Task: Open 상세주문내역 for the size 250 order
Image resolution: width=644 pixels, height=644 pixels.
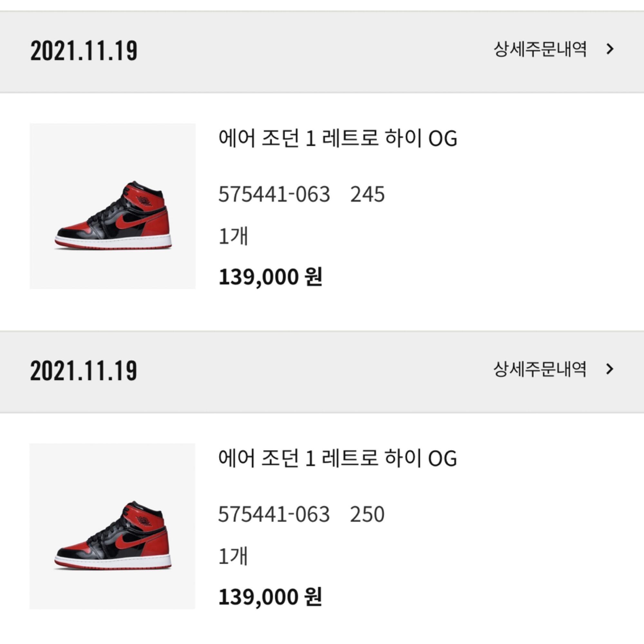Action: (540, 369)
